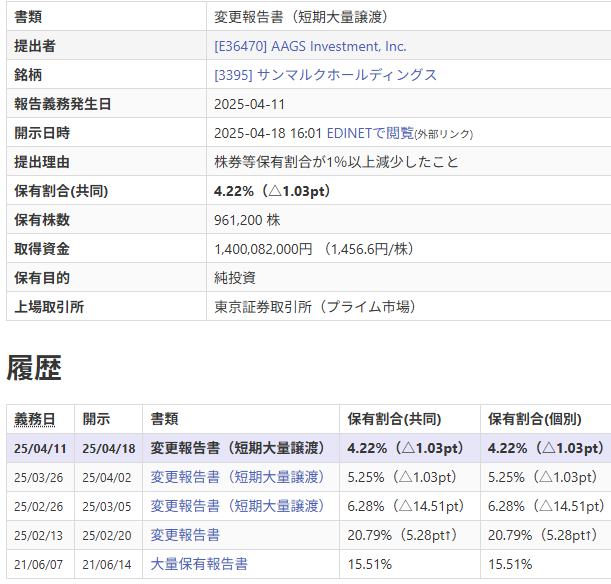Click the acquisition funds 1,400,082,000円
The width and height of the screenshot is (611, 584).
263,249
